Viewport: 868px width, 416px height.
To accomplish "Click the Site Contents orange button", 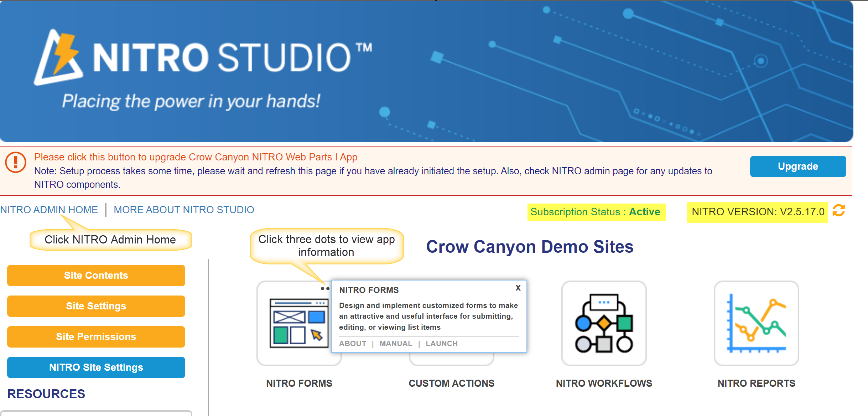I will point(96,275).
